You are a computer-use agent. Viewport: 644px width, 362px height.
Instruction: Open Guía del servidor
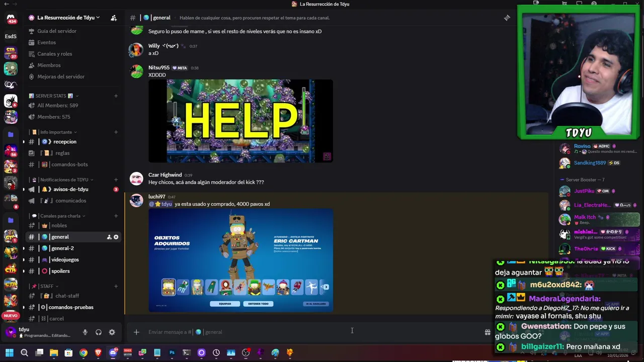[73, 31]
